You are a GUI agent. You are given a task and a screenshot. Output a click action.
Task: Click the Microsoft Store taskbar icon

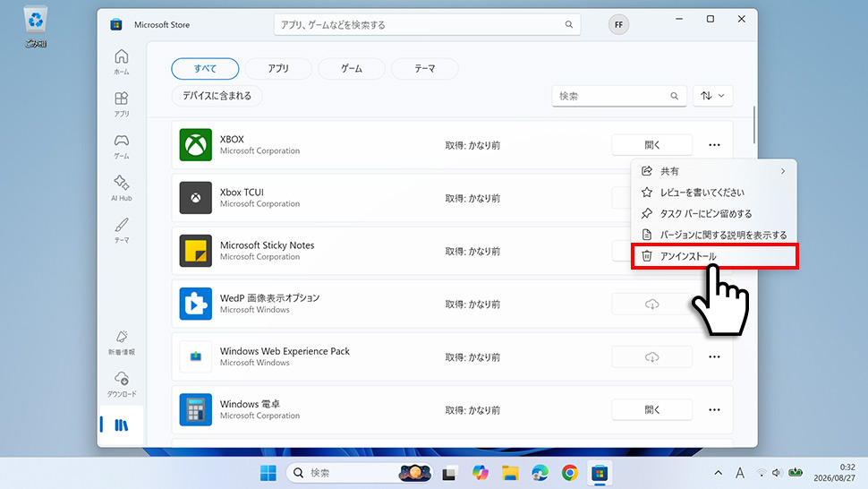pos(600,473)
